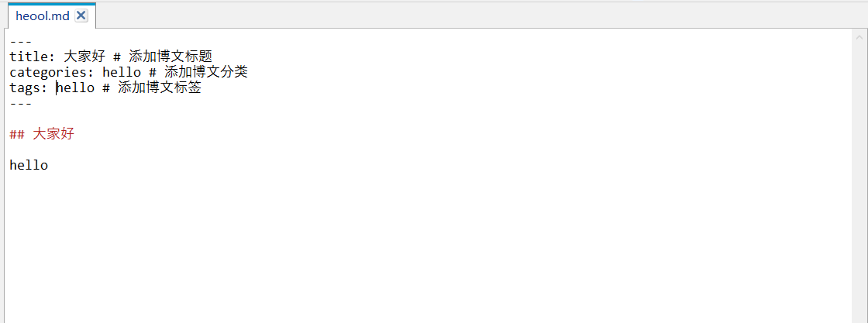This screenshot has width=868, height=323.
Task: Close the heool.md tab
Action: [x=81, y=15]
